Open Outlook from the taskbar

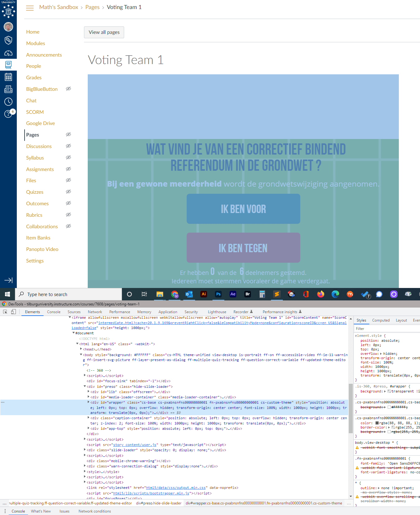tap(189, 294)
